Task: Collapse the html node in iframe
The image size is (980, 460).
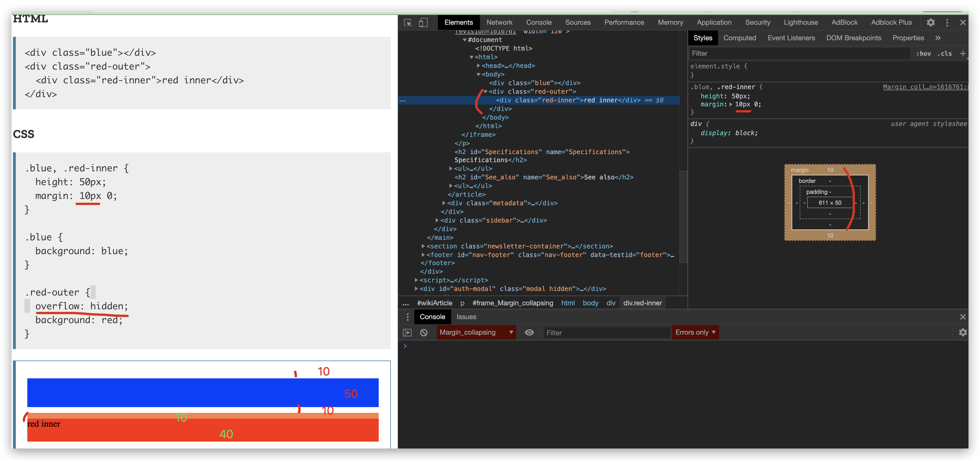Action: pos(471,57)
